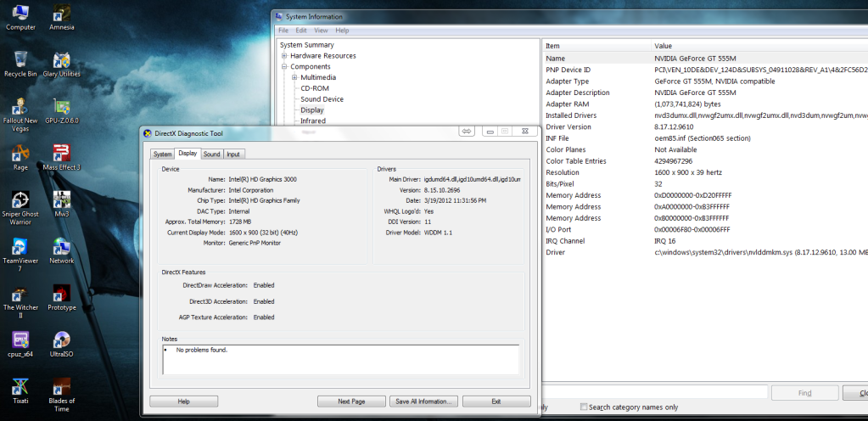Click the Next Page button
Viewport: 868px width, 421px height.
351,401
